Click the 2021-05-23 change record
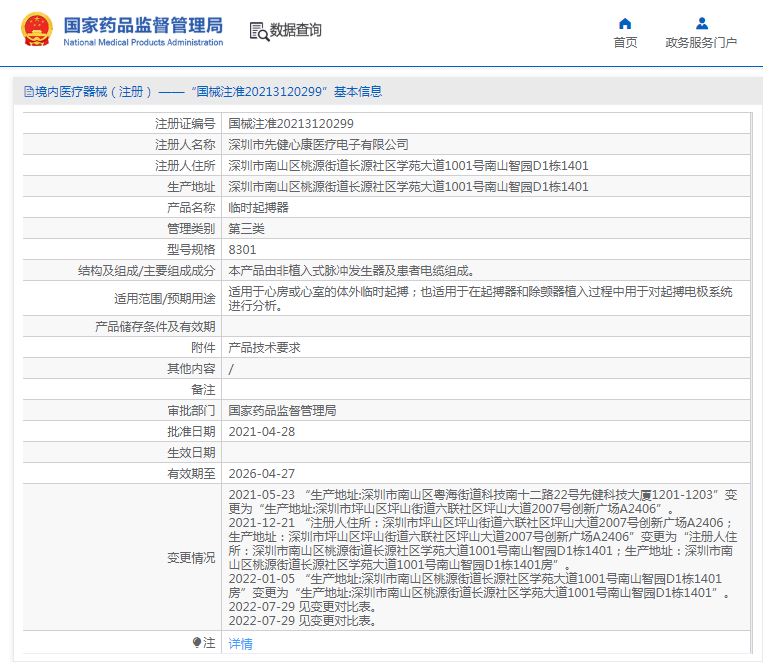Viewport: 763px width, 662px height. (483, 501)
